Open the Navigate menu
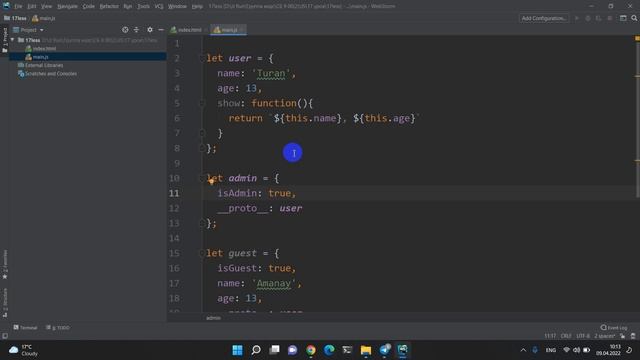640x360 pixels. click(x=67, y=6)
